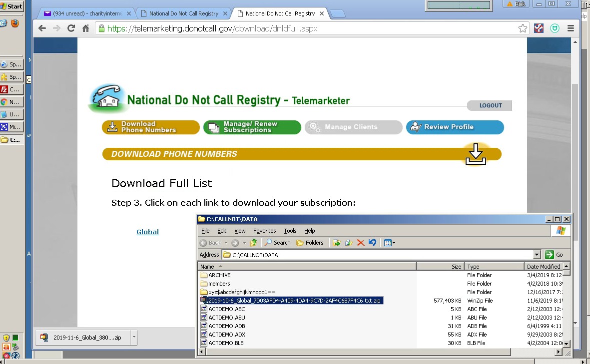Open the green shield extension icon
Screen dimensions: 590x364
[x=555, y=28]
